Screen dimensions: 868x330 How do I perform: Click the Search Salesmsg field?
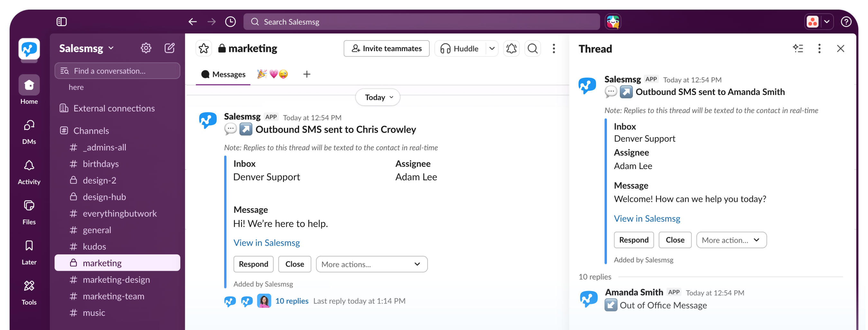(421, 22)
